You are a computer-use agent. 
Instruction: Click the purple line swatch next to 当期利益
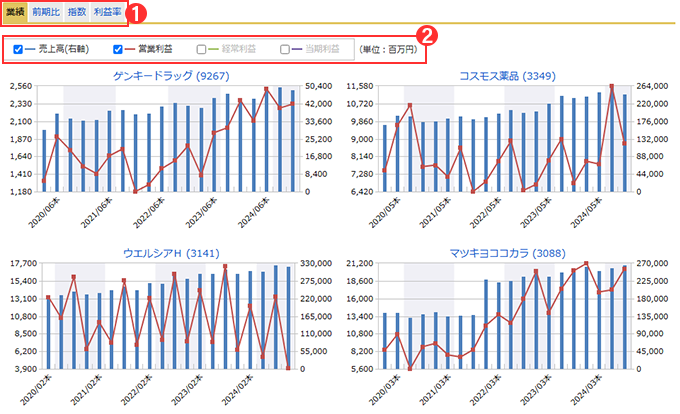click(297, 49)
